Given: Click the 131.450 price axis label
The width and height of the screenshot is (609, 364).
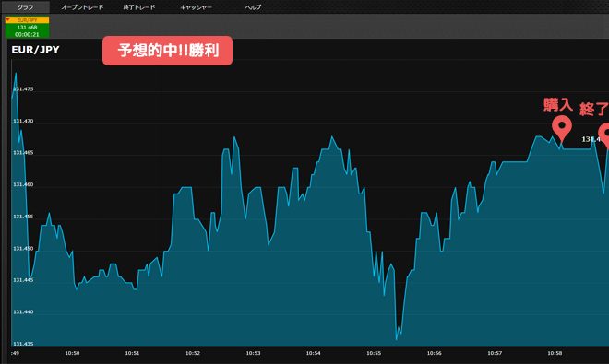Looking at the screenshot, I should point(23,249).
